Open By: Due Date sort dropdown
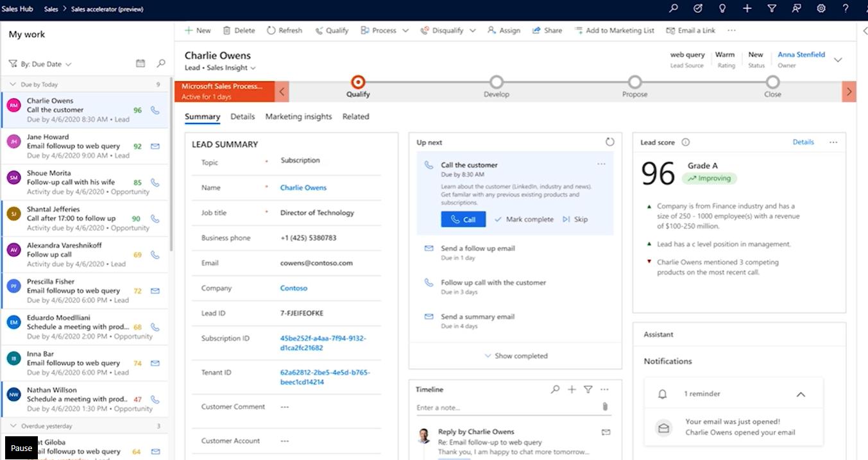868x460 pixels. pos(40,64)
